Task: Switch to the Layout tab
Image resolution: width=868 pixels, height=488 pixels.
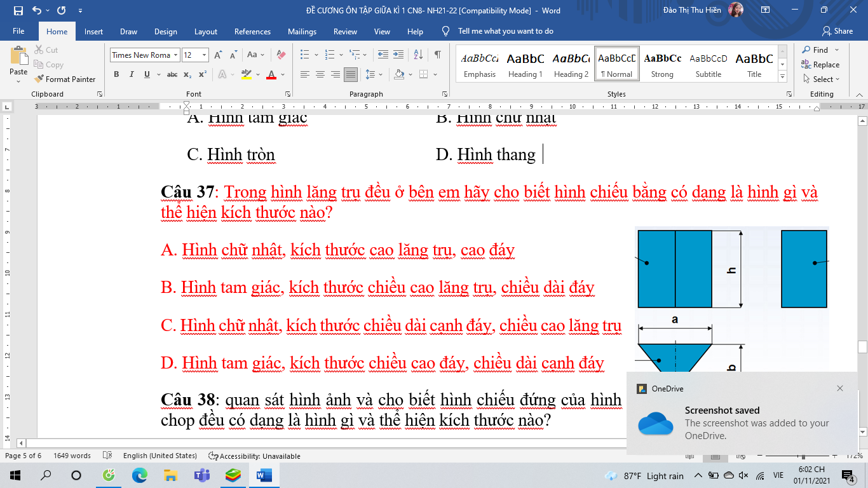Action: [206, 32]
